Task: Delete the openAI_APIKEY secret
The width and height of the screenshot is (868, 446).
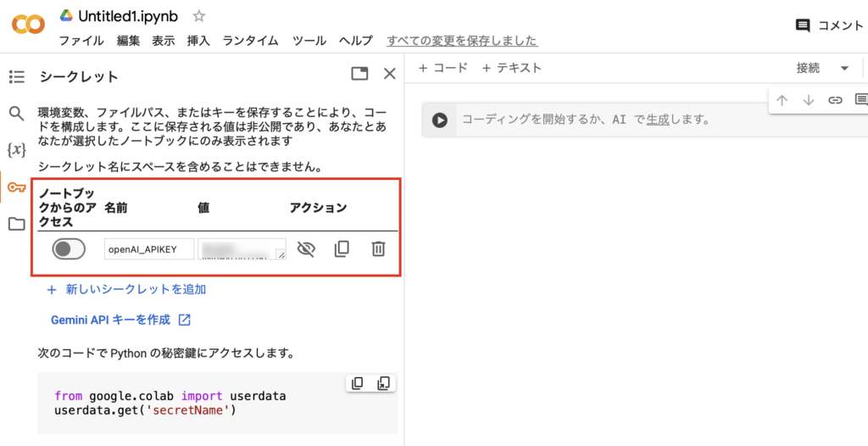Action: point(378,248)
